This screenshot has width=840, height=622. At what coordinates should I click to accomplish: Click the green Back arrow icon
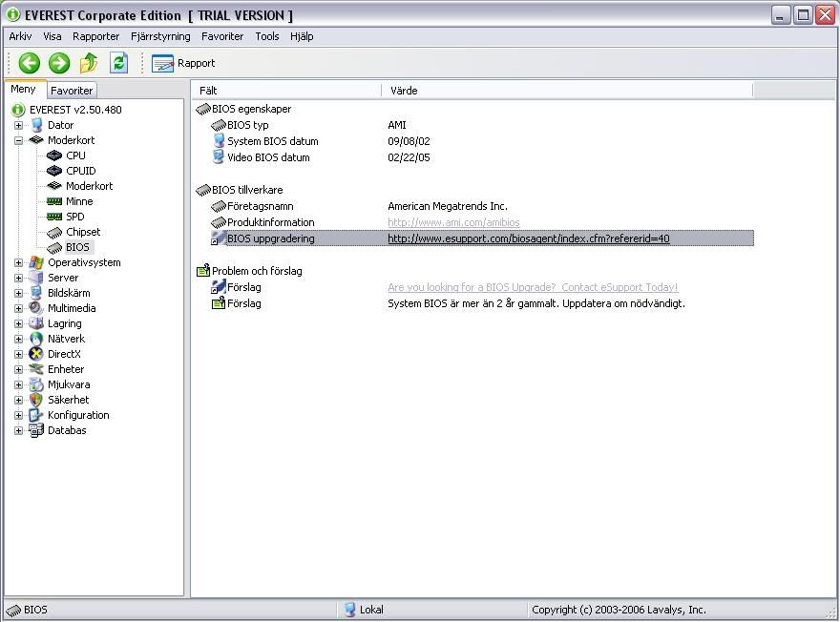tap(30, 63)
